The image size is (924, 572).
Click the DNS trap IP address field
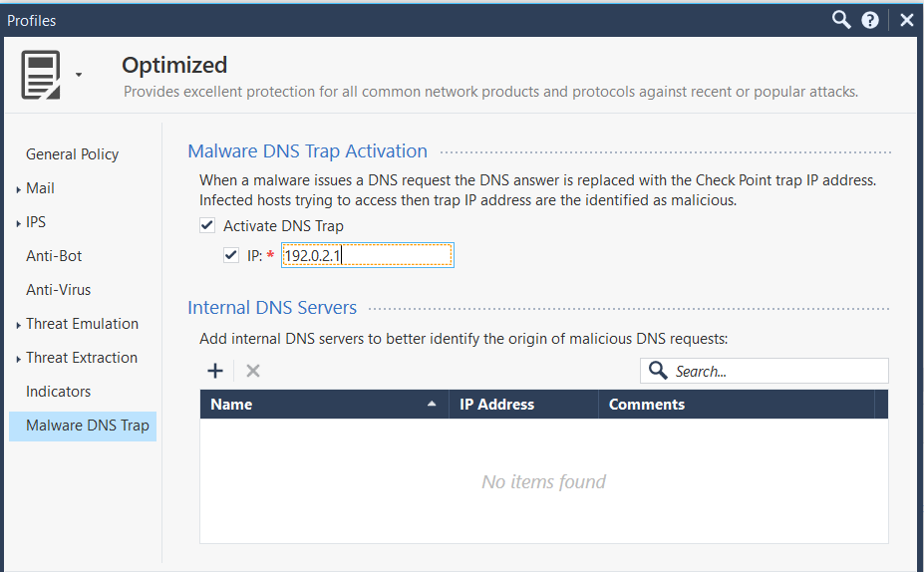(x=367, y=256)
